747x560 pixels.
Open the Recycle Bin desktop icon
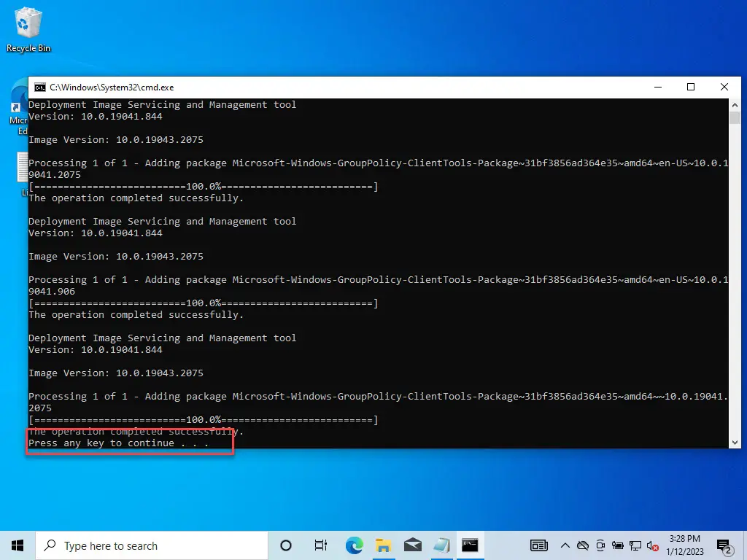[28, 29]
